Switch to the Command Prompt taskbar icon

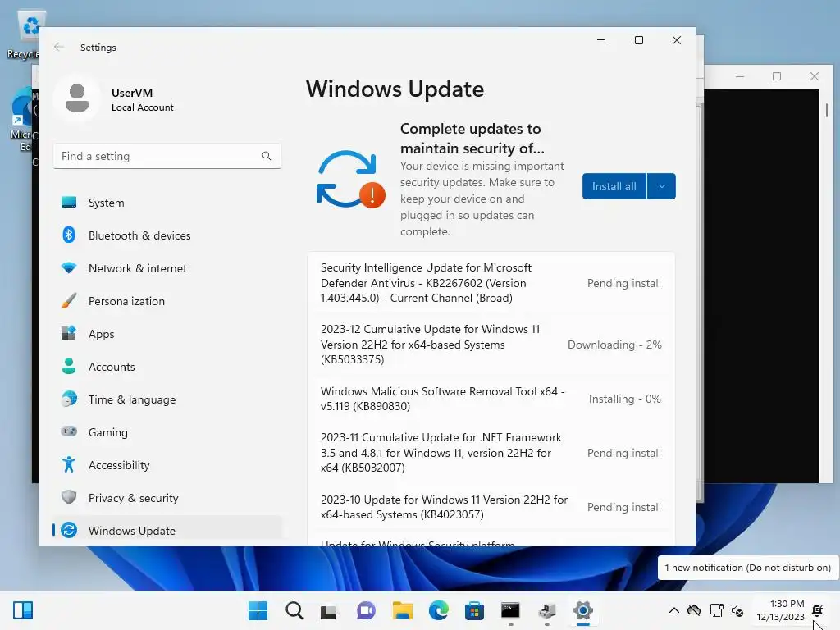(x=510, y=610)
